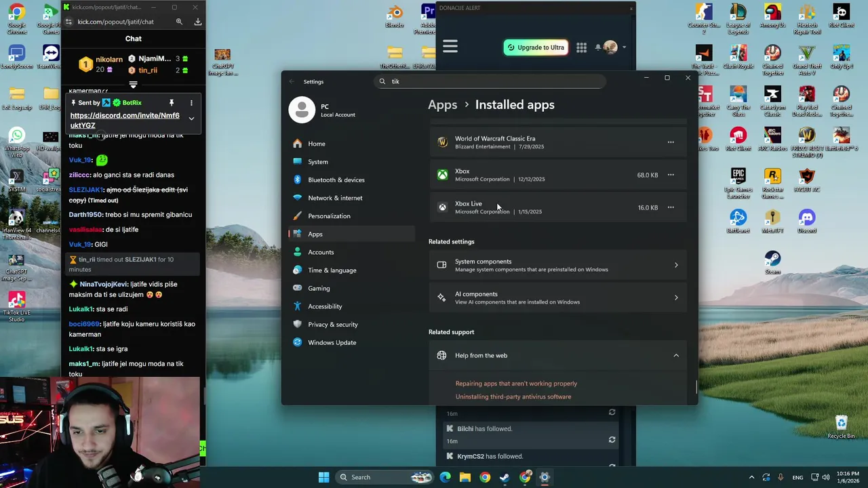Select the Among Us desktop shortcut
This screenshot has height=488, width=868.
[772, 16]
